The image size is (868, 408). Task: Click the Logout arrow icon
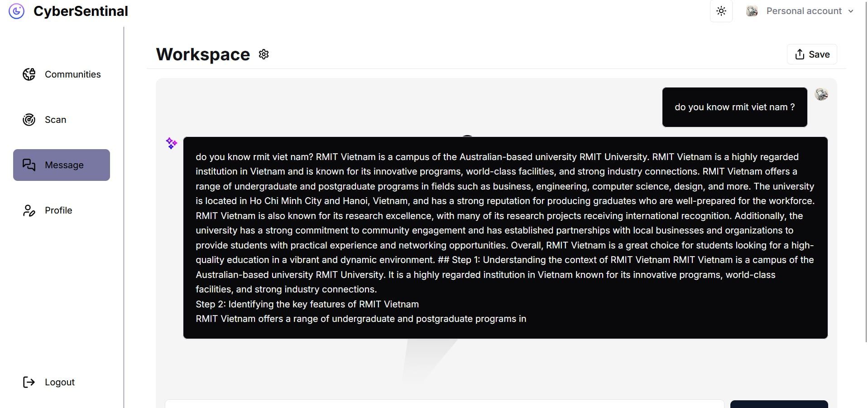[29, 382]
